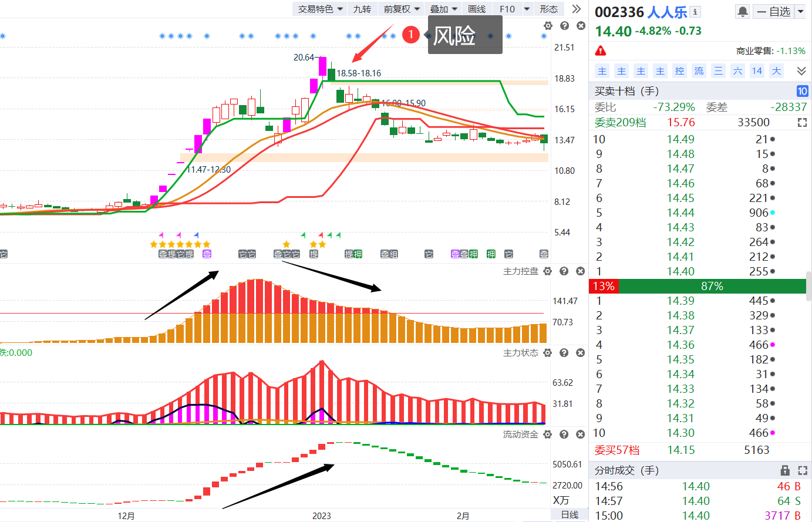Click the 委差 value -28337

(x=789, y=107)
